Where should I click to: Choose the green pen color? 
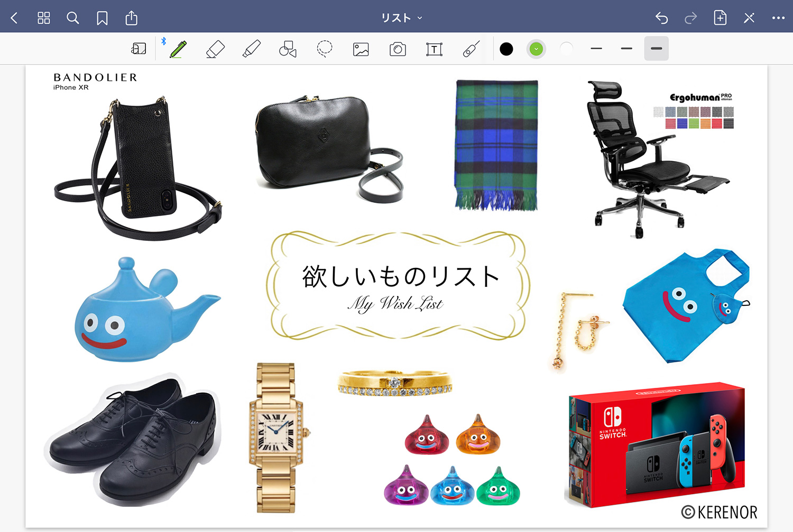536,49
